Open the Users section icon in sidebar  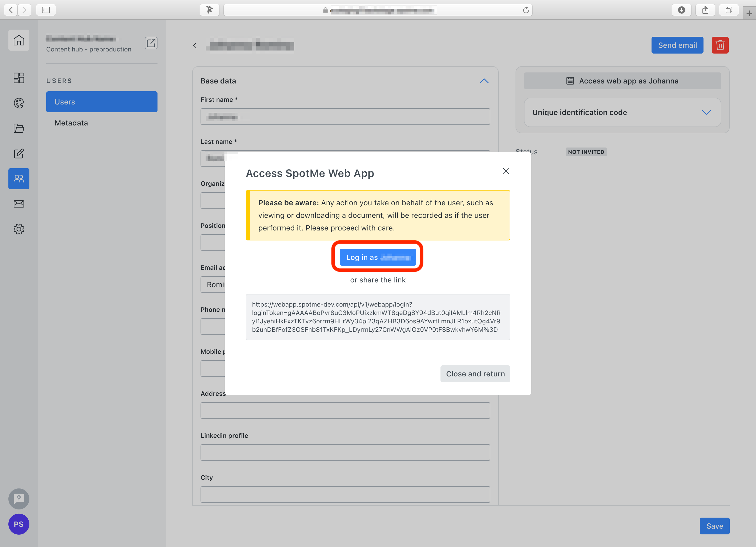(19, 179)
